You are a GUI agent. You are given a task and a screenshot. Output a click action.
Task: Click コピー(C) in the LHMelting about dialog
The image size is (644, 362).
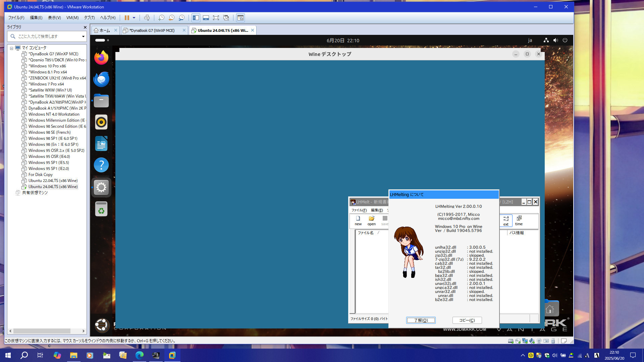click(x=467, y=320)
